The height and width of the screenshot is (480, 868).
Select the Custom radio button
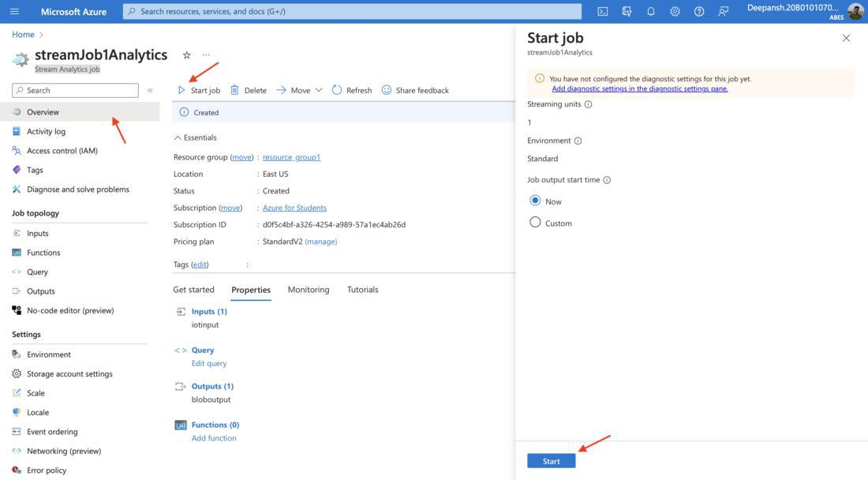(x=535, y=222)
